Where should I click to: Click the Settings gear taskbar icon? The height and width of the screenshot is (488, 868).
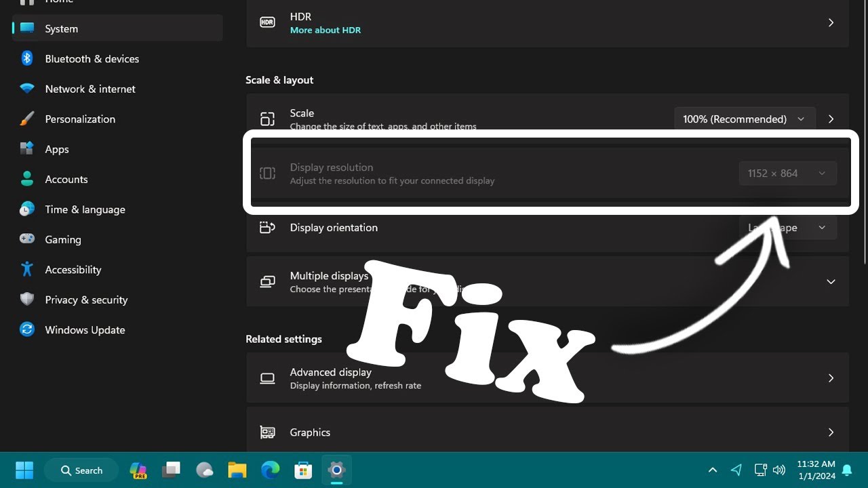336,470
